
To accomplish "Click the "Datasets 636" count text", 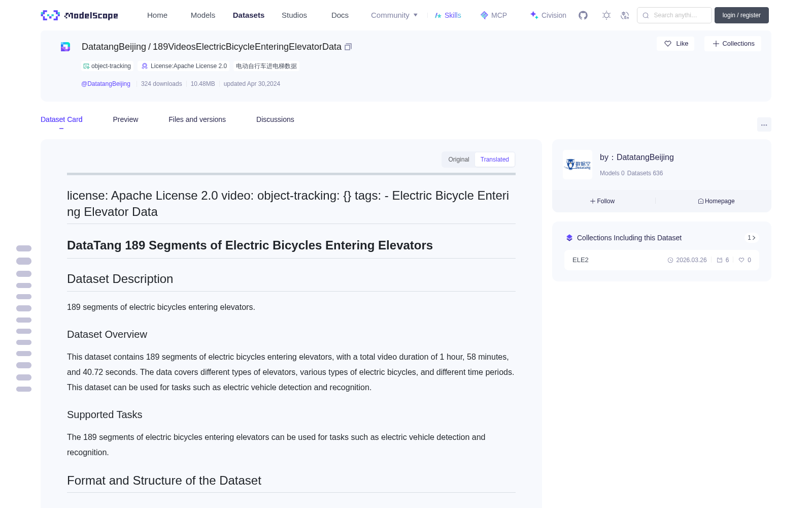I will click(x=645, y=173).
